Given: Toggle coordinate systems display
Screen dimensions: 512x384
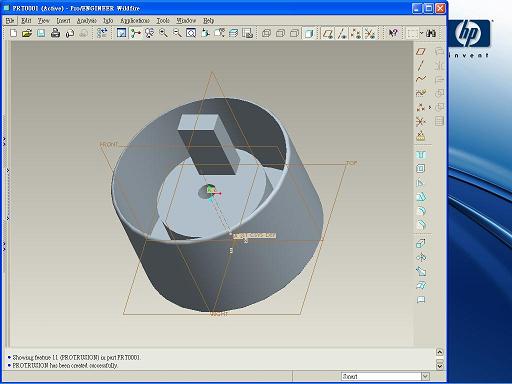Looking at the screenshot, I should pos(370,33).
